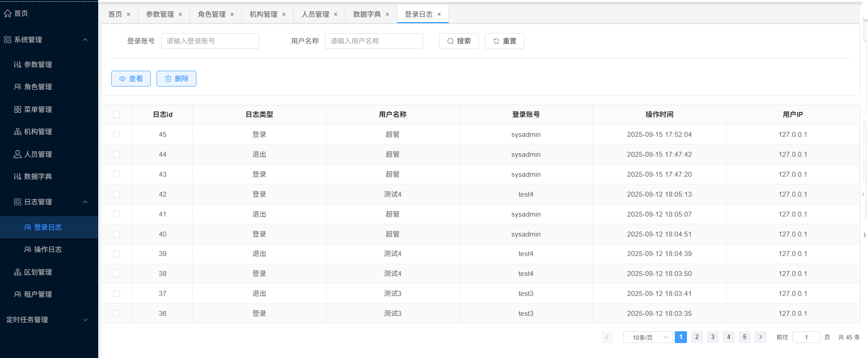Click the 数据字典 sidebar icon

(18, 177)
